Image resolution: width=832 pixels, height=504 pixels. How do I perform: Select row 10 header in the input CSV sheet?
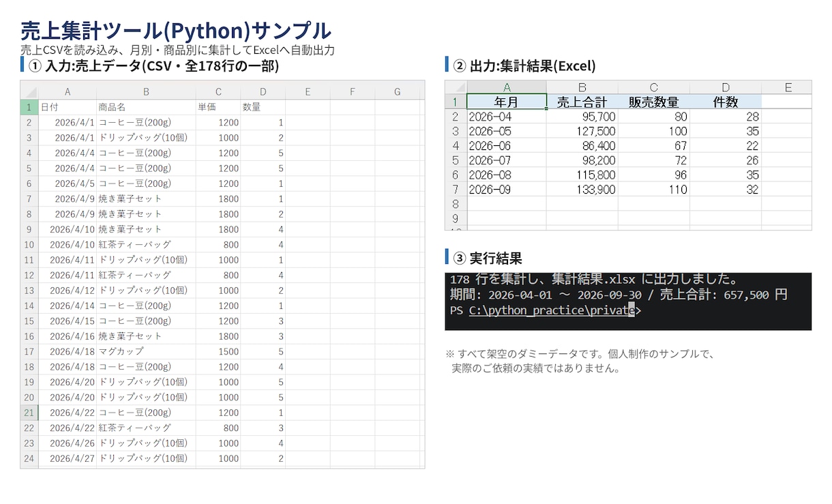[29, 244]
